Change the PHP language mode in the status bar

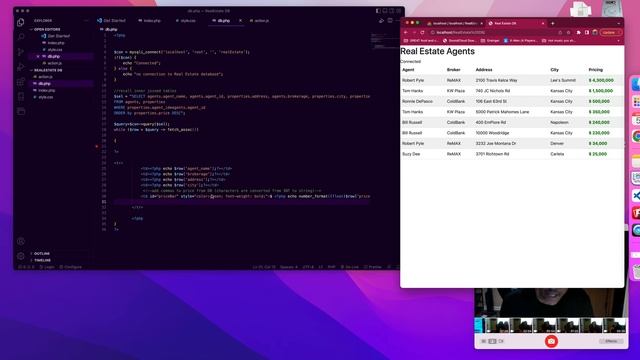click(x=331, y=267)
